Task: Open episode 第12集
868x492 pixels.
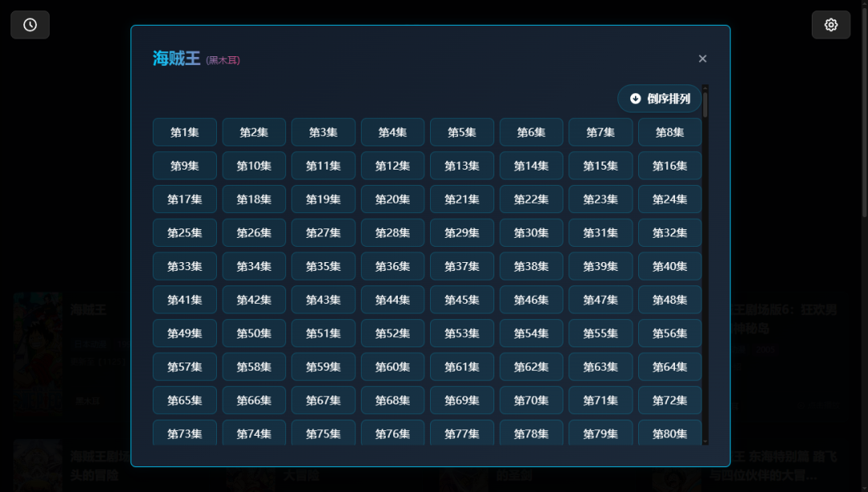Action: pos(392,166)
